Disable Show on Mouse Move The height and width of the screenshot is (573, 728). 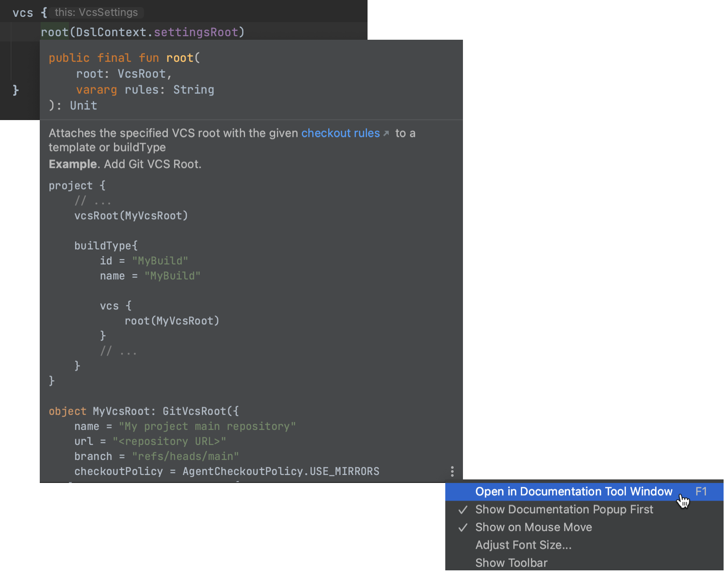pos(533,527)
